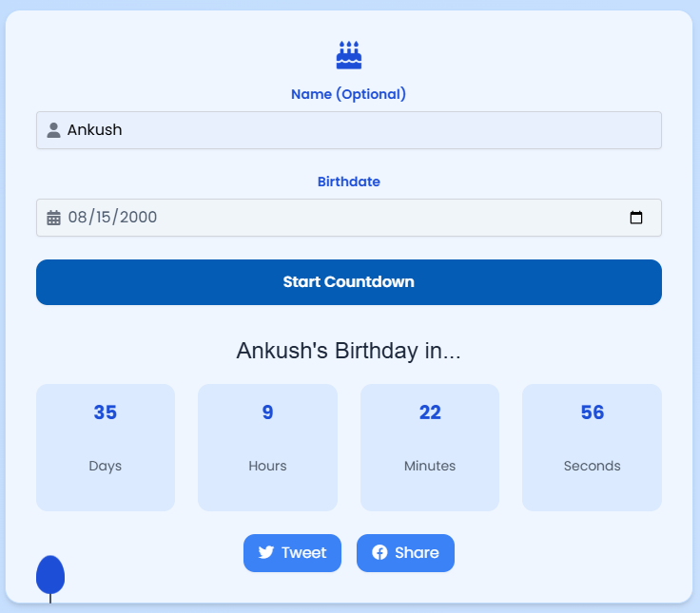Image resolution: width=700 pixels, height=613 pixels.
Task: Click the Days card showing 35
Action: [x=106, y=448]
